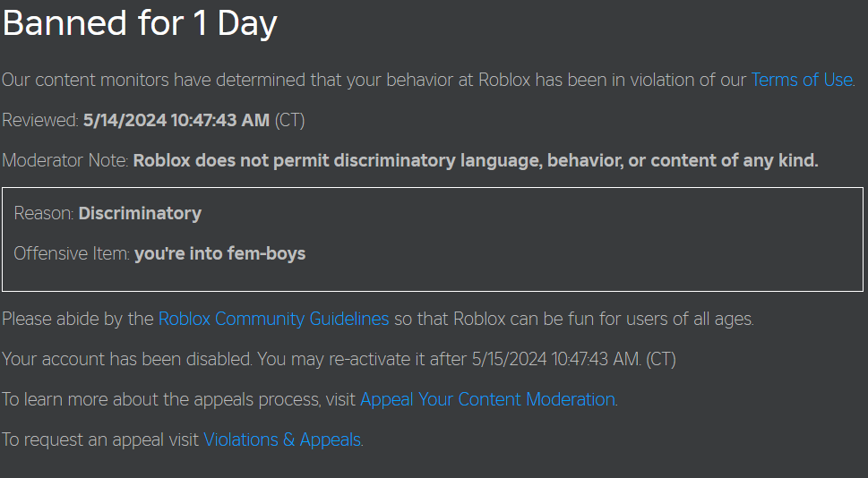Open the Terms of Use link
The height and width of the screenshot is (478, 868).
click(801, 80)
